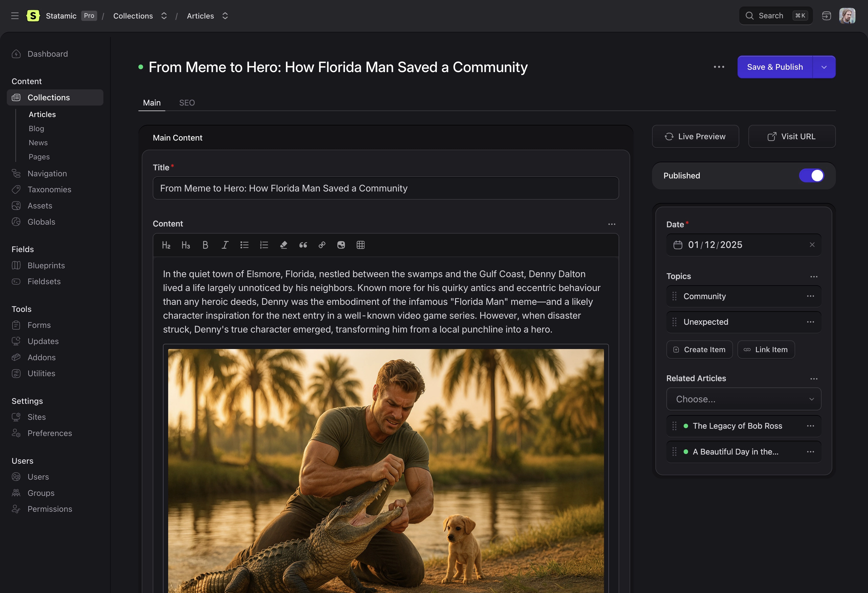Click into the Title input field
This screenshot has height=593, width=868.
(x=385, y=188)
